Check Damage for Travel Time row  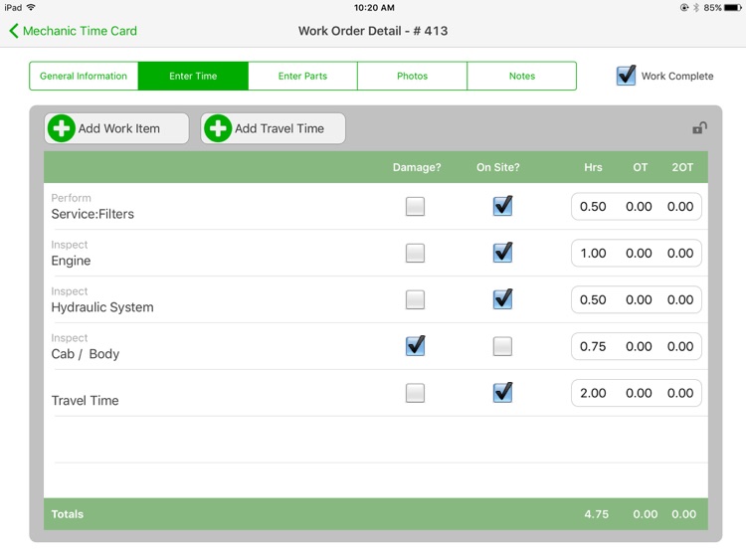(415, 393)
